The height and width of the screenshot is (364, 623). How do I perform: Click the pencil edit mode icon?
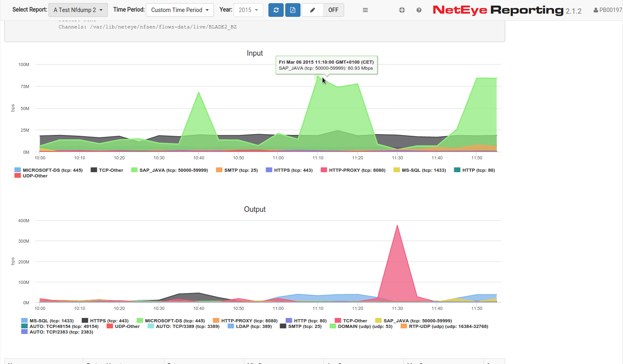[x=313, y=10]
